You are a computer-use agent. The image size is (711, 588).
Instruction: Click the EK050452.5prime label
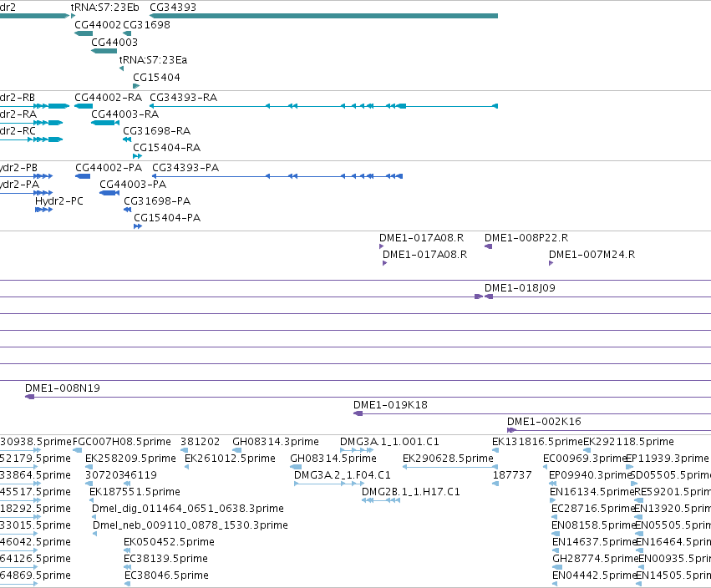(169, 543)
